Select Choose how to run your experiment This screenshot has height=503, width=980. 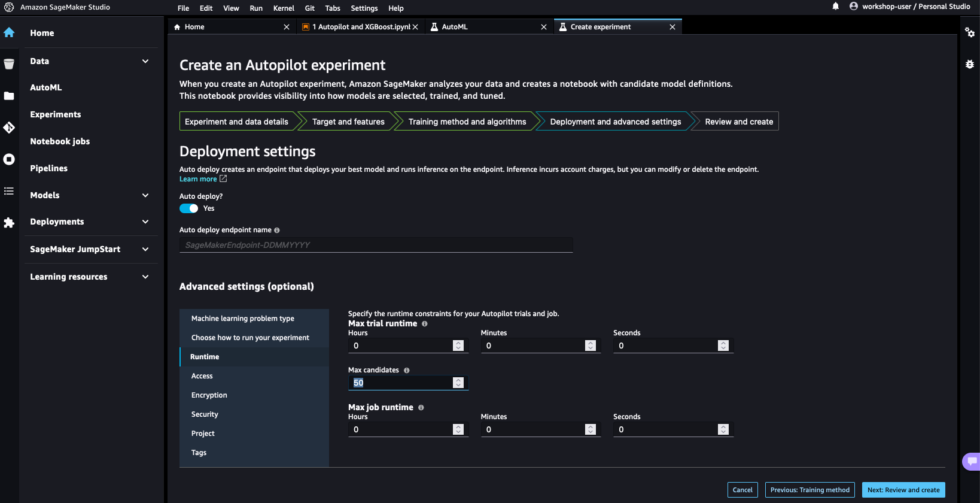[254, 338]
